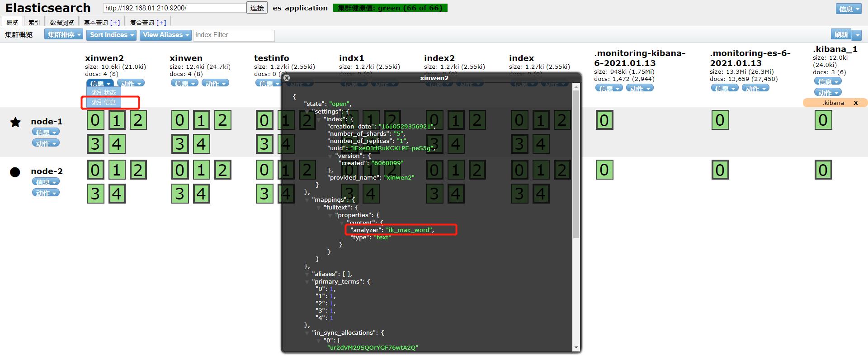Click the popup vertical scrollbar
This screenshot has width=868, height=356.
pyautogui.click(x=576, y=164)
